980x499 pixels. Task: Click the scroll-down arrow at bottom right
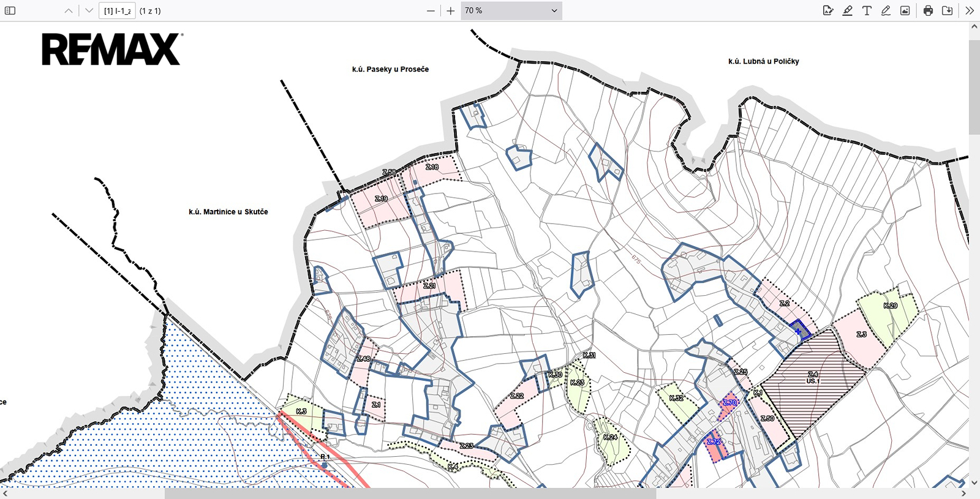point(974,482)
